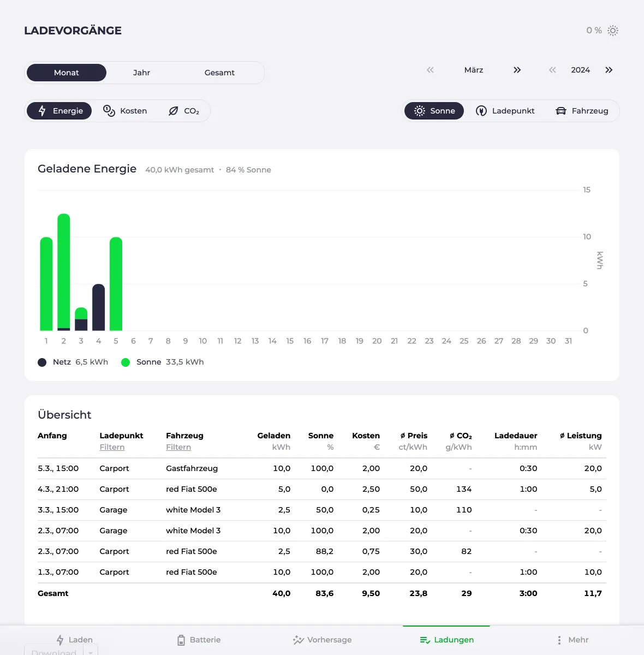Open Vorhersage forecast in bottom bar

pyautogui.click(x=322, y=640)
